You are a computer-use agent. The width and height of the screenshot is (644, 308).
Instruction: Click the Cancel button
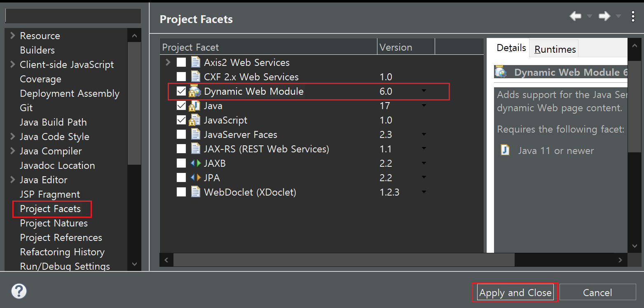click(x=597, y=293)
